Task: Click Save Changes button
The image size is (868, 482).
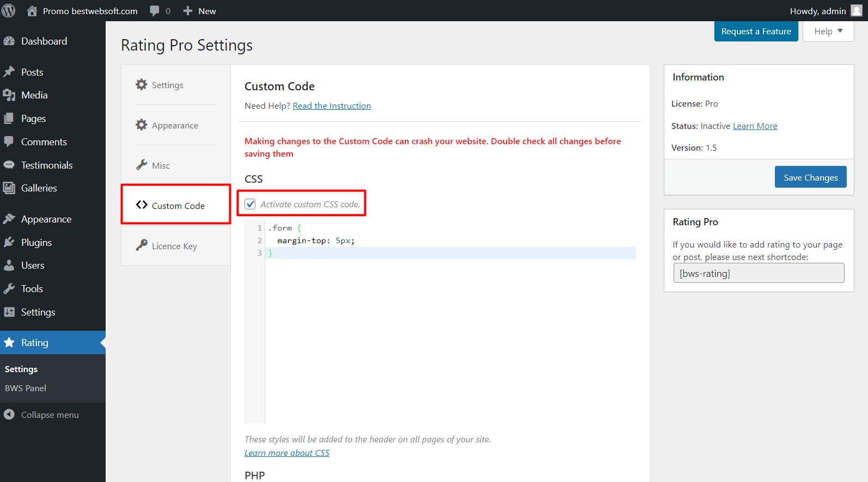Action: pyautogui.click(x=811, y=177)
